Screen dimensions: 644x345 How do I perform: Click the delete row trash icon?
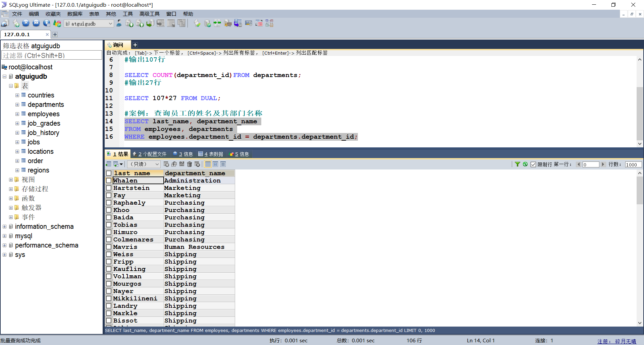tap(190, 164)
